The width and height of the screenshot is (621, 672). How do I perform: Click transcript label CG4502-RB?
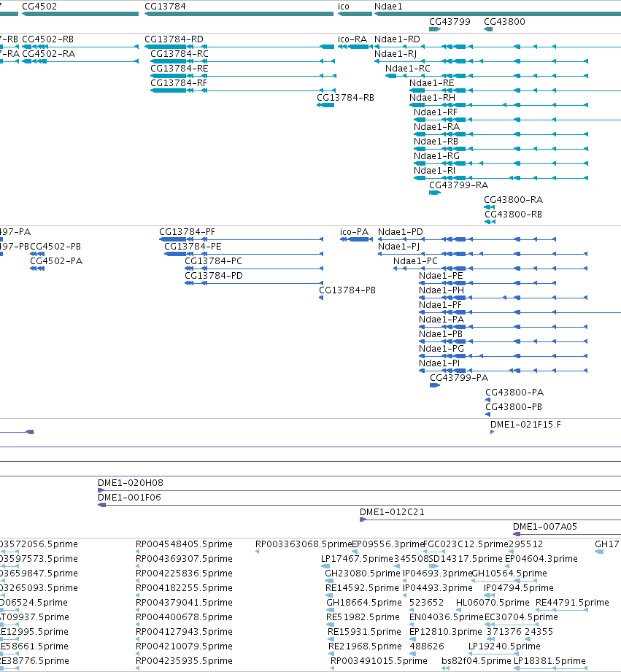(47, 39)
